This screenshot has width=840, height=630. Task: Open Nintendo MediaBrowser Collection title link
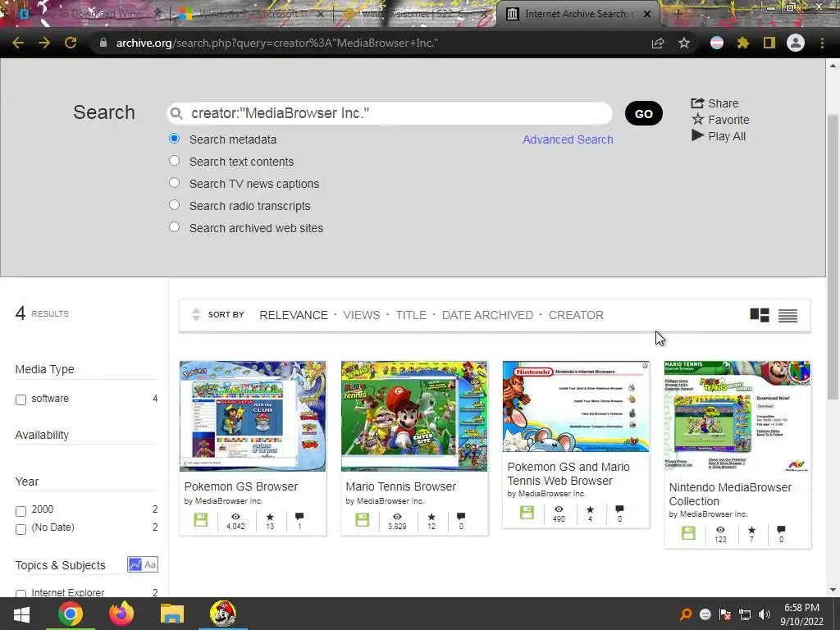coord(730,495)
